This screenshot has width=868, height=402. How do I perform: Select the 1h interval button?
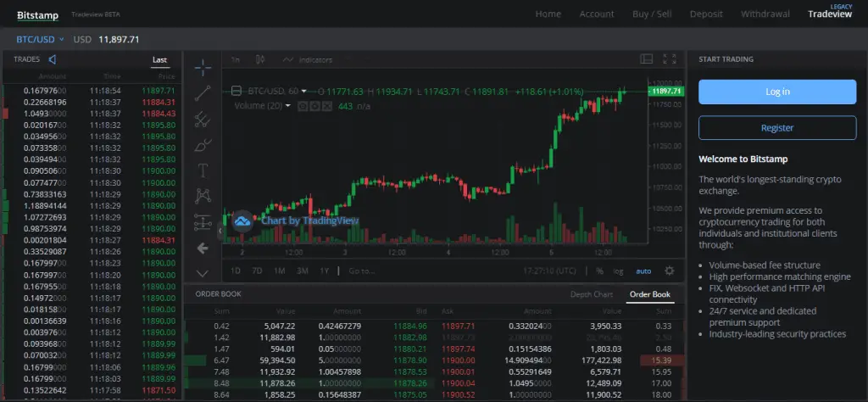click(236, 59)
